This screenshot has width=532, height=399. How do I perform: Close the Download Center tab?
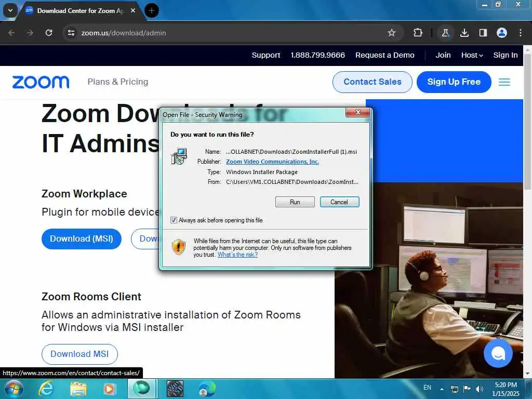pos(133,10)
